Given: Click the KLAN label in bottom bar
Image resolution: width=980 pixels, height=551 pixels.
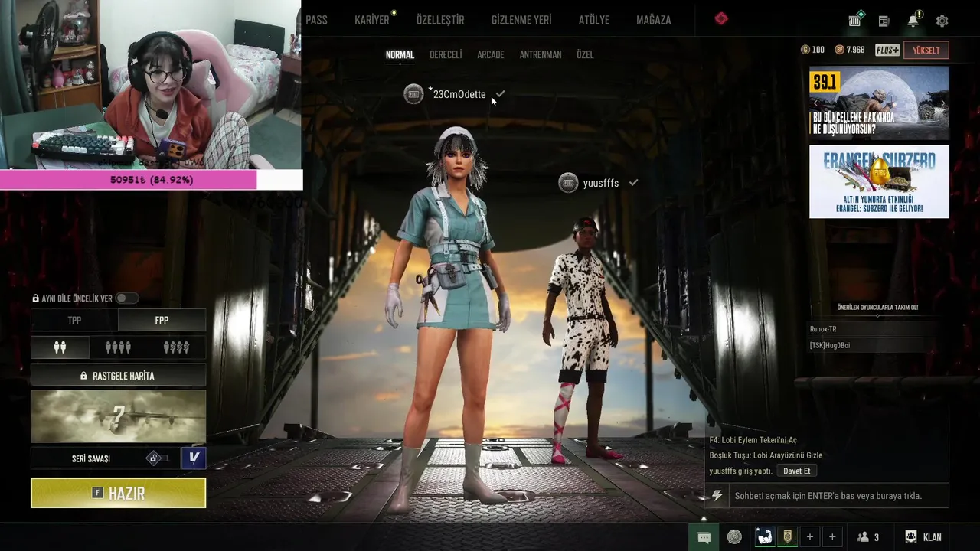Looking at the screenshot, I should click(932, 537).
